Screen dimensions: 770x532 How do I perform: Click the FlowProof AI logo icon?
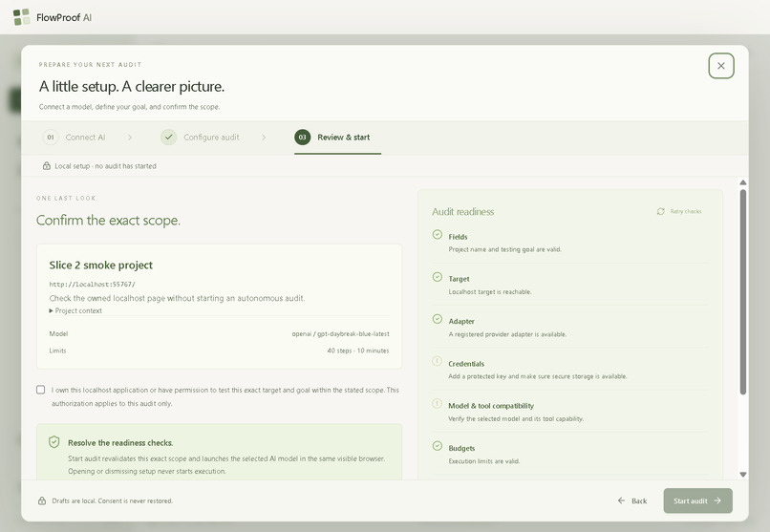[21, 17]
